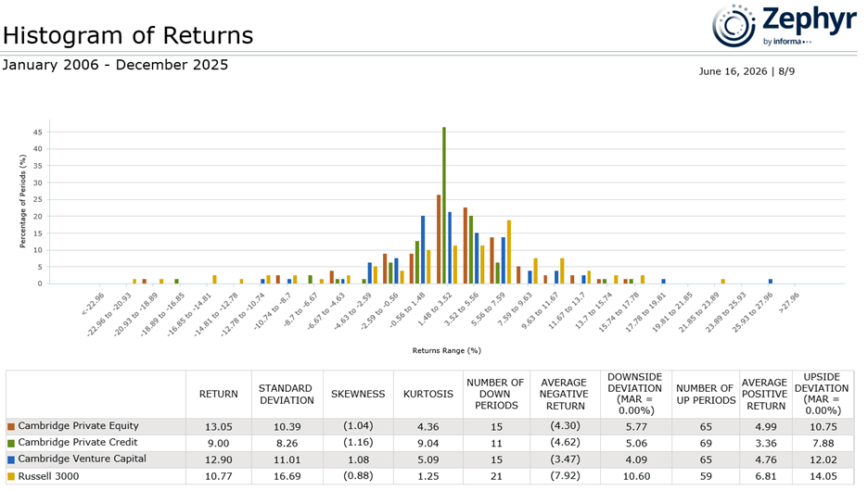The width and height of the screenshot is (868, 491).
Task: Click Venture Capital upside deviation 12.02
Action: tap(823, 460)
